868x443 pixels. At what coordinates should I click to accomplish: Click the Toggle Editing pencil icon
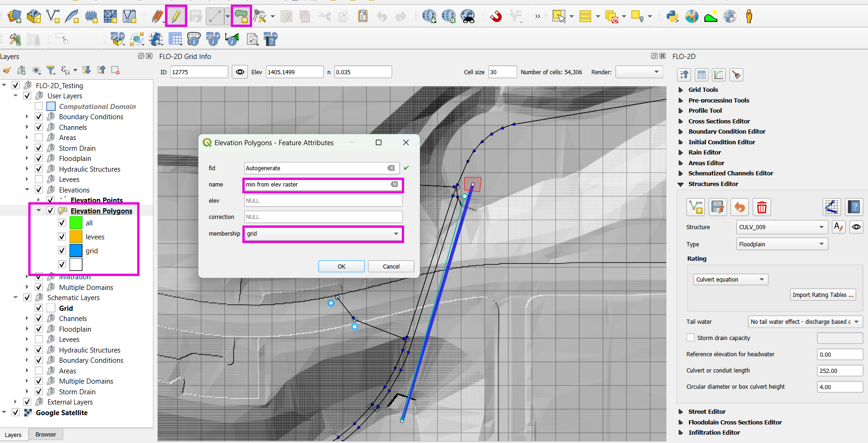[176, 17]
